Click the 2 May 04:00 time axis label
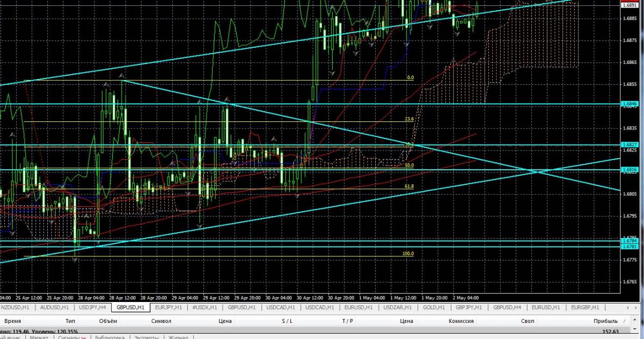Screen dimensions: 644x339 pos(466,297)
